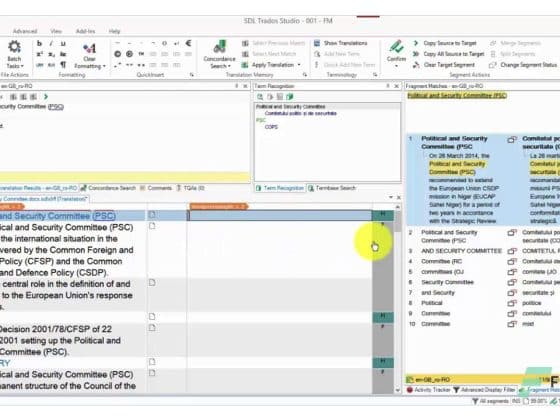560x420 pixels.
Task: Click the magnifier icon in Term Recognition toolbar
Action: pos(260,96)
